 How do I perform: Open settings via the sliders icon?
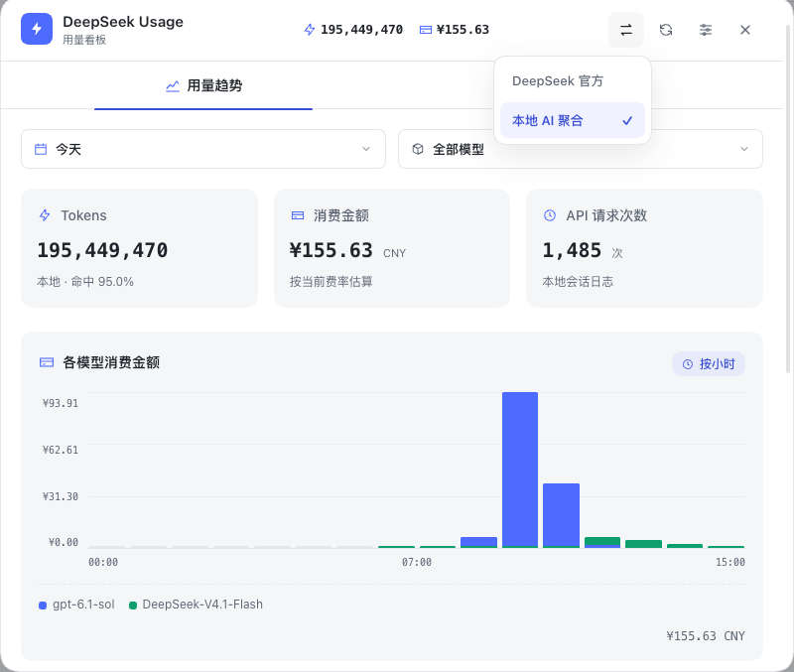pos(706,30)
